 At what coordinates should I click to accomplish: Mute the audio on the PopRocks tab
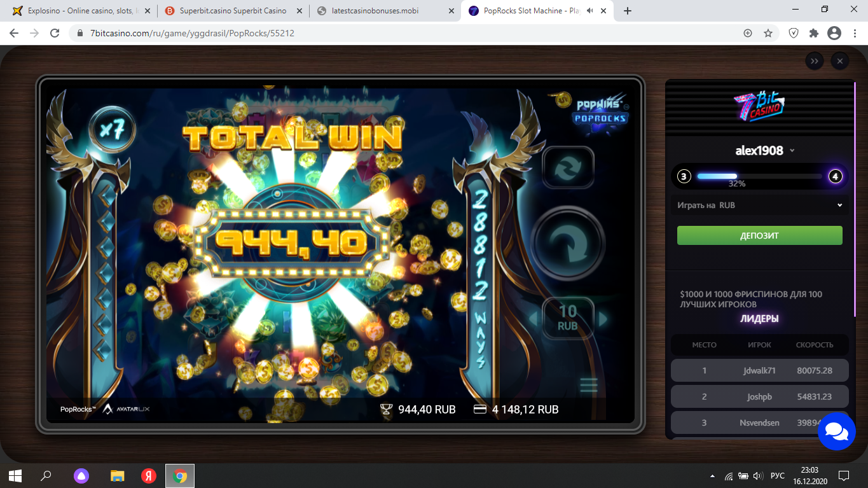tap(590, 11)
